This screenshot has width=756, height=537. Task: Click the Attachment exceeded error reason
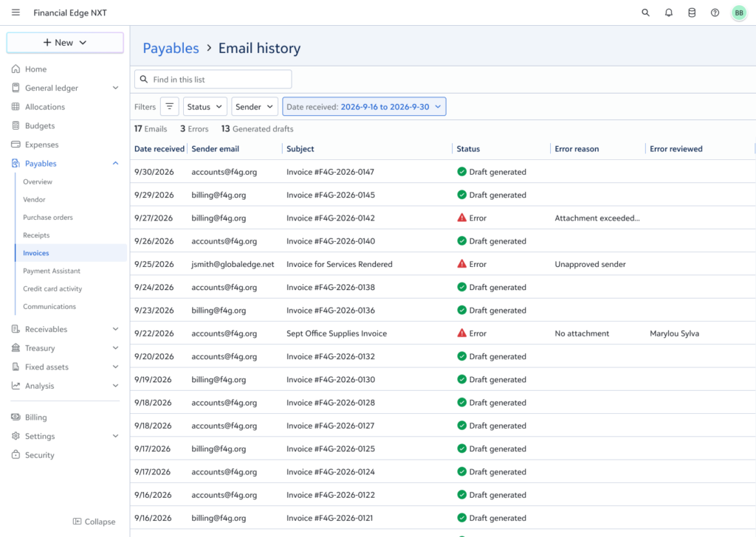[597, 218]
